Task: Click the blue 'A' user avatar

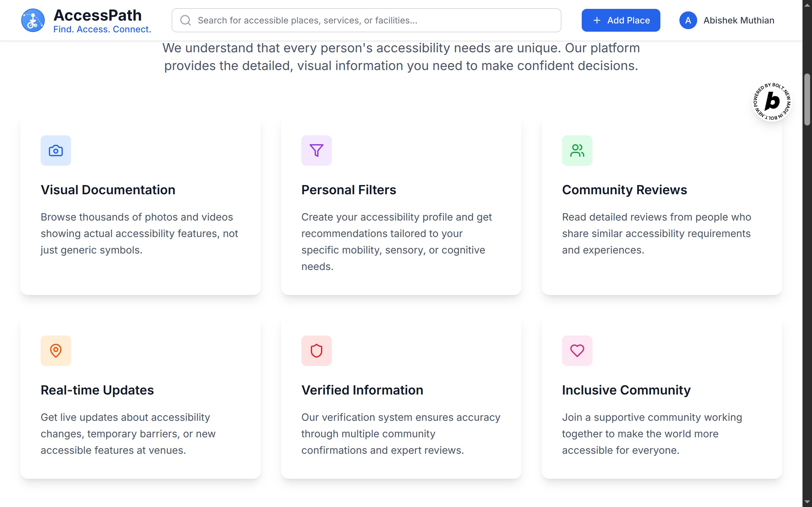Action: (688, 21)
